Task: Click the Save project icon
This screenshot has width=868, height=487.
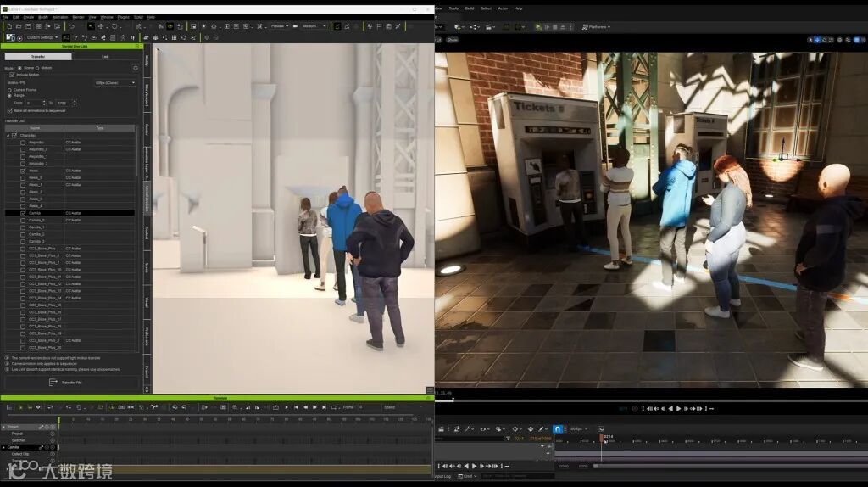Action: point(27,26)
